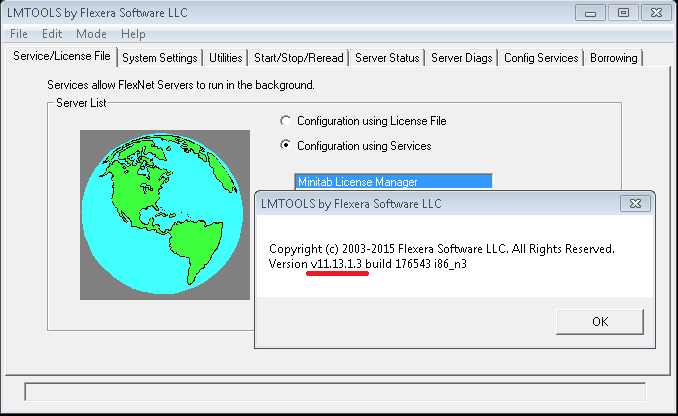
Task: Click 'Services allow FlexNet Servers' description text
Action: pos(181,85)
